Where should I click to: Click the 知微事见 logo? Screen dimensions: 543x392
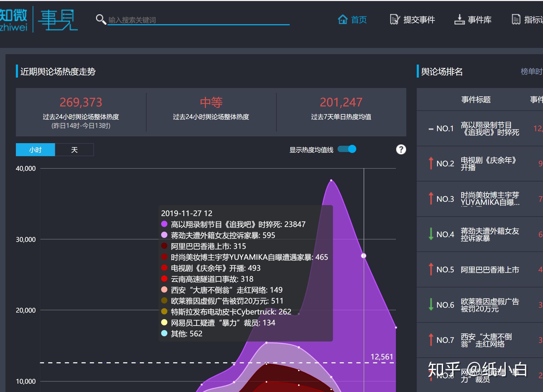[39, 20]
